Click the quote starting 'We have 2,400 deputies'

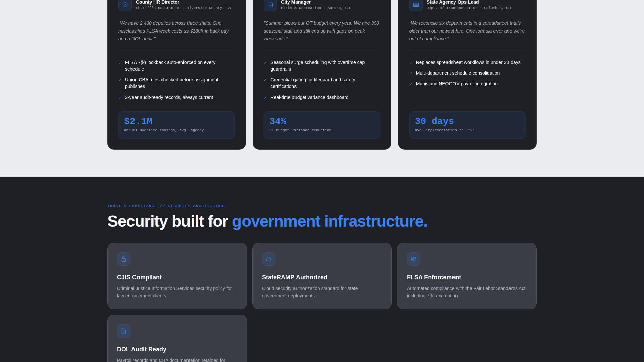(174, 31)
